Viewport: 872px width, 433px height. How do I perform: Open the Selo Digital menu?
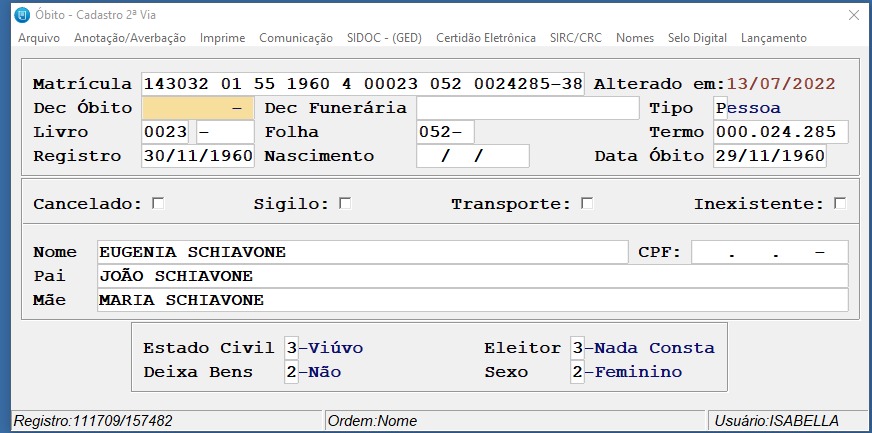[697, 38]
